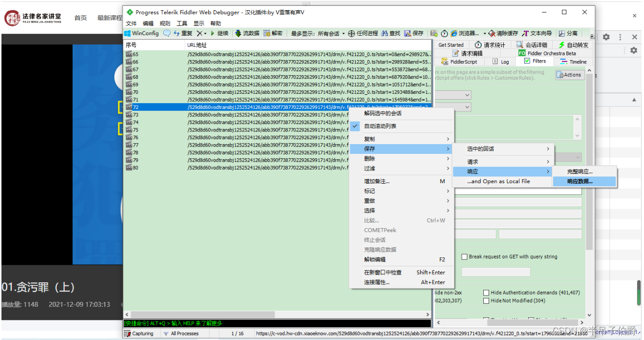Select session row 70
The width and height of the screenshot is (644, 340).
click(277, 92)
